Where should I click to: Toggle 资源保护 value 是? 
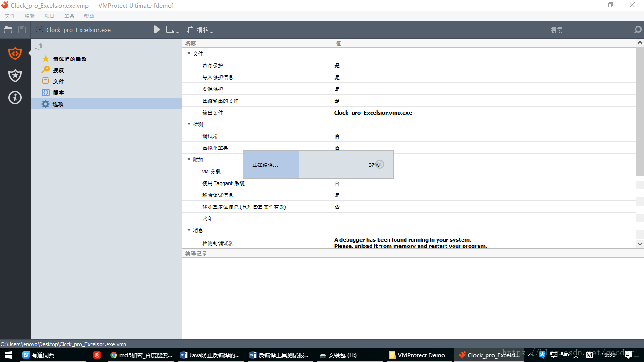click(x=337, y=89)
